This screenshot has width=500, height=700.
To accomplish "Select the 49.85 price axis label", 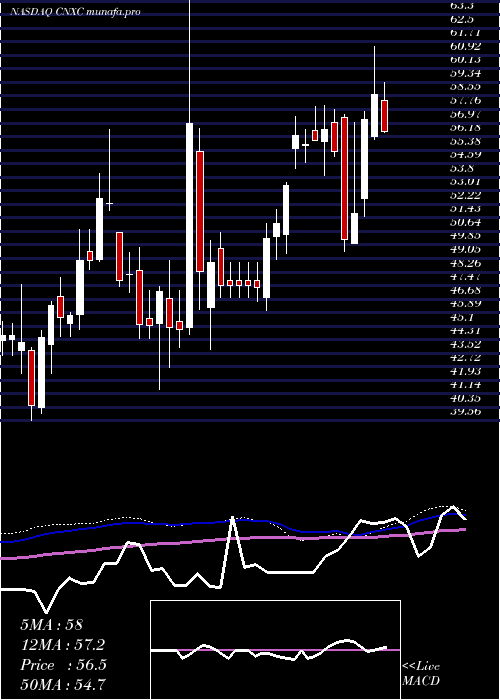I will 466,236.
